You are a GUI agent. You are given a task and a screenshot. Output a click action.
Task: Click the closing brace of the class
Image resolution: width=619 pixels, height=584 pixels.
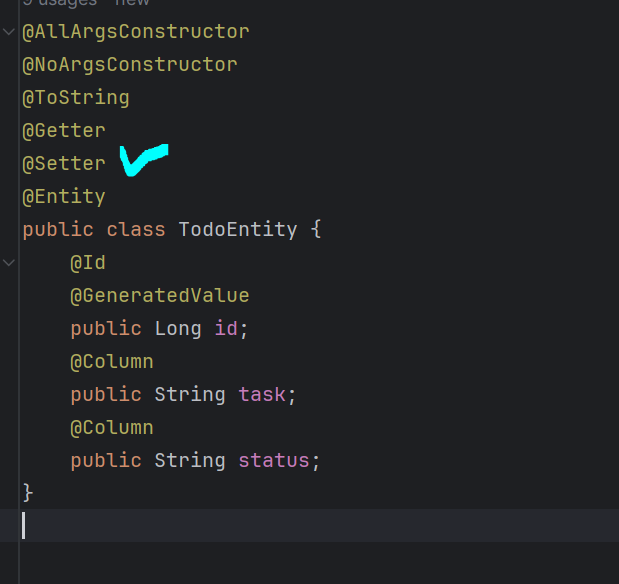pyautogui.click(x=28, y=492)
